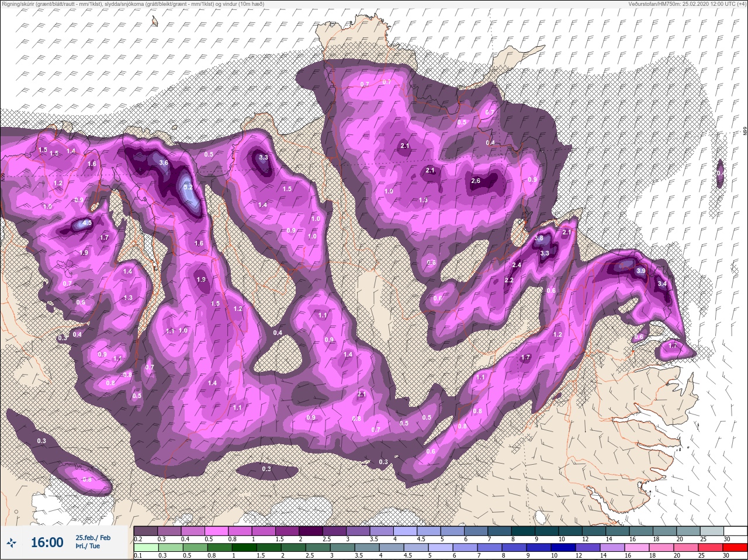Select lower legend pale green swatch at 0.1
This screenshot has width=748, height=560.
click(146, 547)
